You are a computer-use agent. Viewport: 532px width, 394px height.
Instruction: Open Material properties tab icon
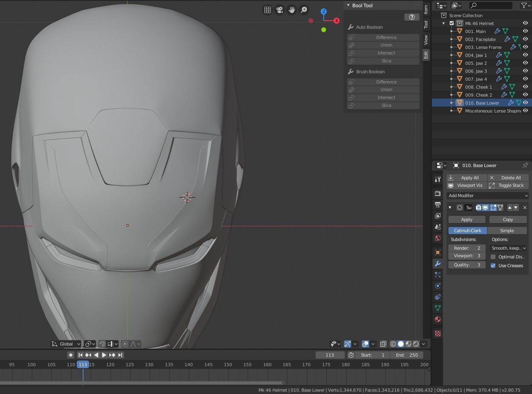tap(438, 319)
